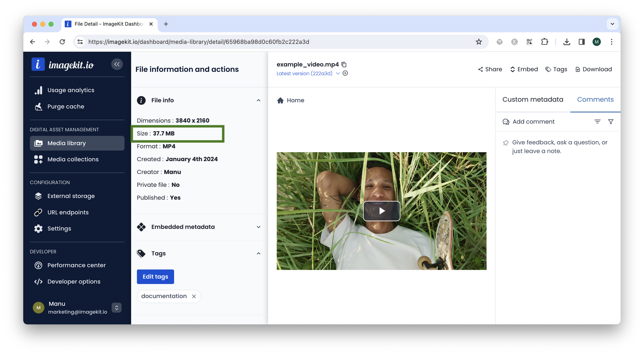This screenshot has width=644, height=355.
Task: Click browser back arrow
Action: pyautogui.click(x=33, y=42)
